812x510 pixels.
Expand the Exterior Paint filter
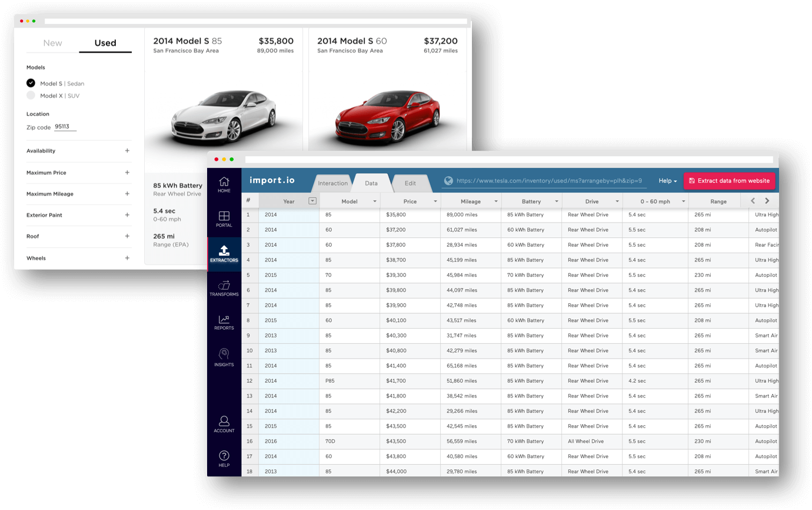pos(127,215)
